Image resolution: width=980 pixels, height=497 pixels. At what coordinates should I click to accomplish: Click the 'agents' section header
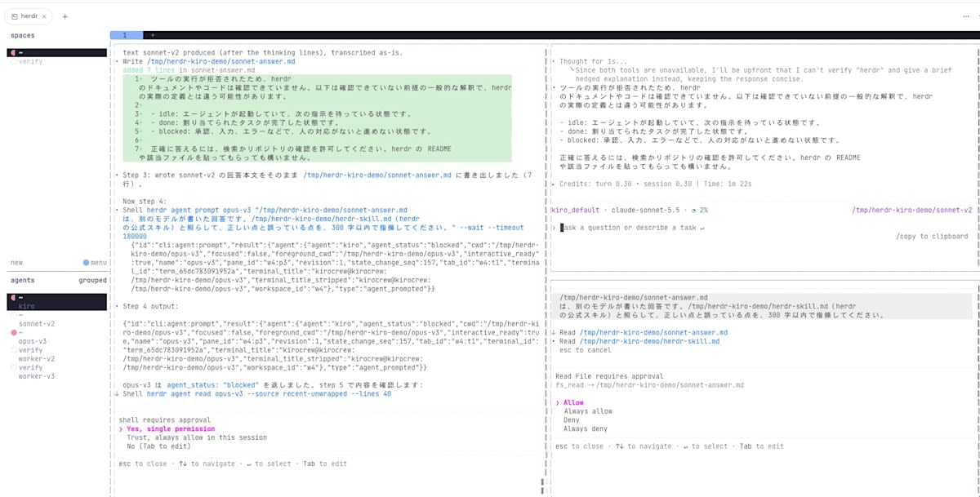(22, 280)
